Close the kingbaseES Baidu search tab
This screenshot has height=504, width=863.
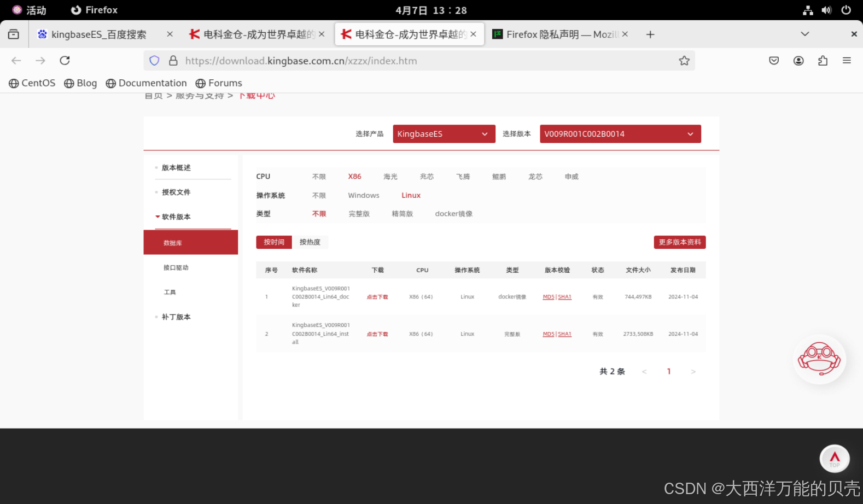(170, 34)
